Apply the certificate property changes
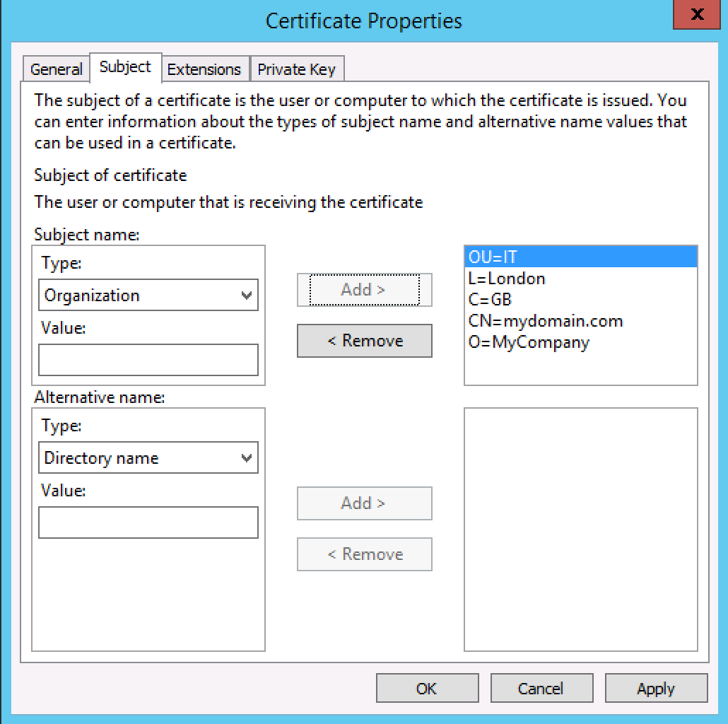728x724 pixels. 656,689
